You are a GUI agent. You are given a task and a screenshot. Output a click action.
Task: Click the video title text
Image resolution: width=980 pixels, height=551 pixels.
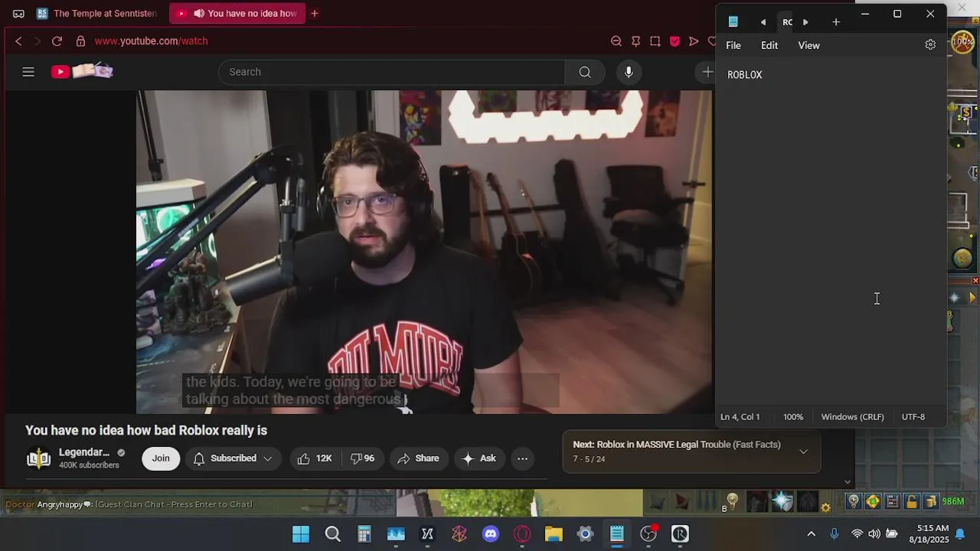146,431
